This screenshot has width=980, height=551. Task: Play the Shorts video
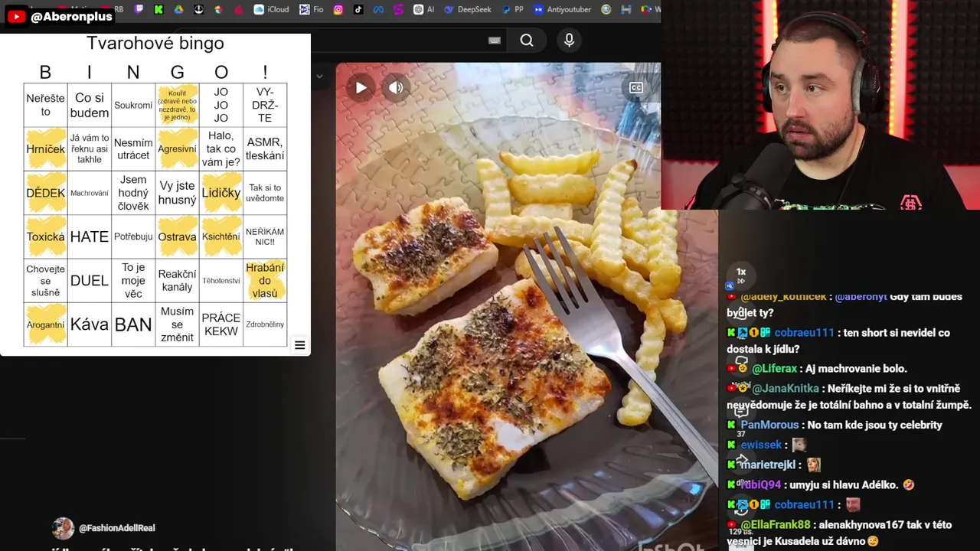[x=361, y=88]
